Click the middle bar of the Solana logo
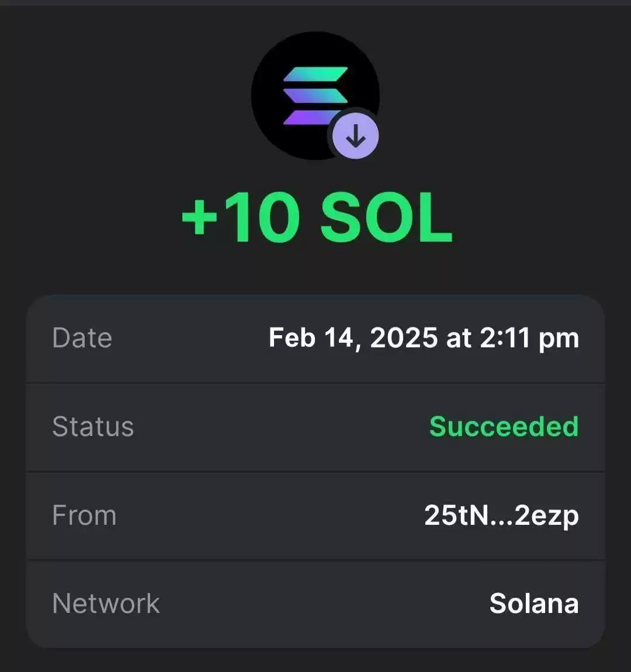 (x=315, y=96)
